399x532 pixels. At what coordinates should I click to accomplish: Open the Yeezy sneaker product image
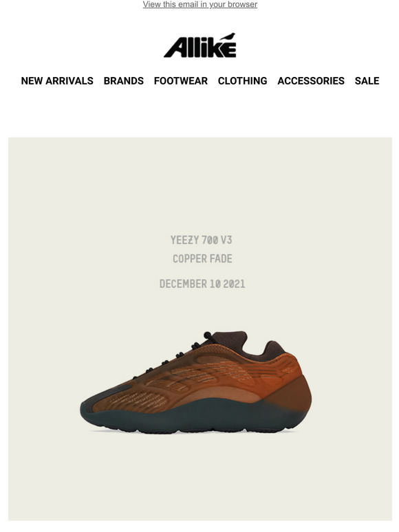(196, 382)
